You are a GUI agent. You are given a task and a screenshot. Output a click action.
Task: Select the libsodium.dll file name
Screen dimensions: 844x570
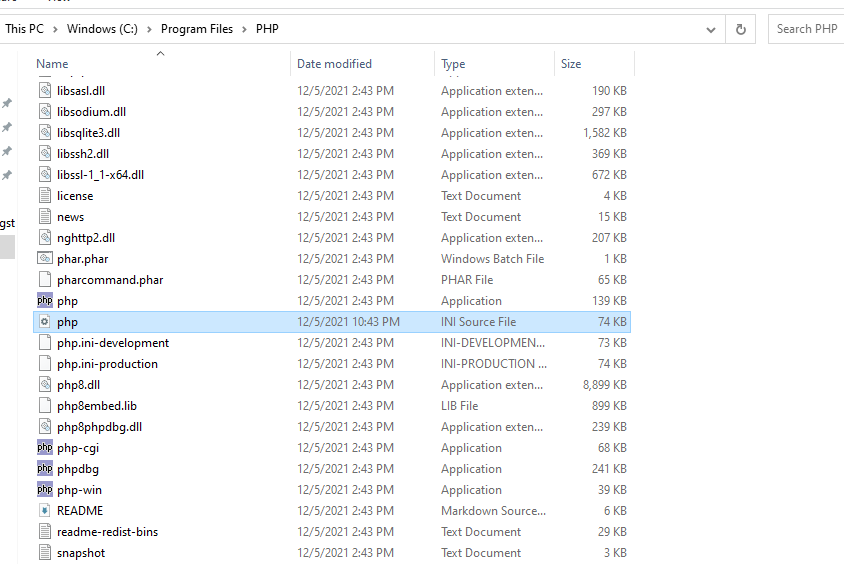[92, 111]
